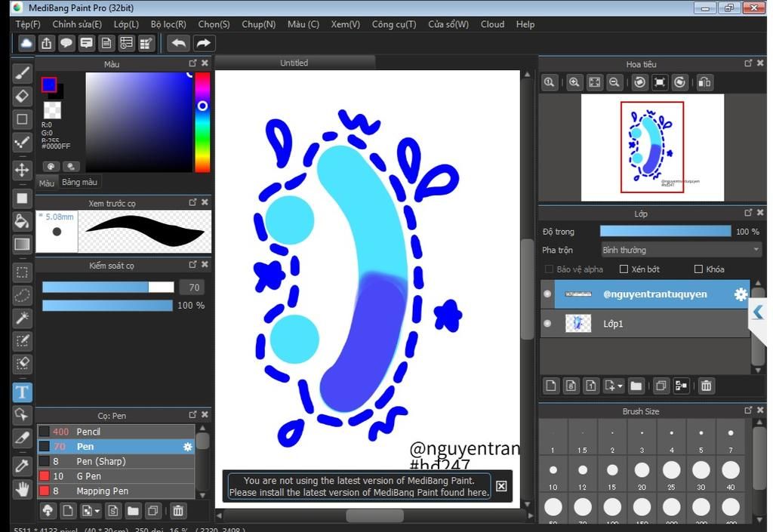Select the Pencil brush

pos(115,432)
